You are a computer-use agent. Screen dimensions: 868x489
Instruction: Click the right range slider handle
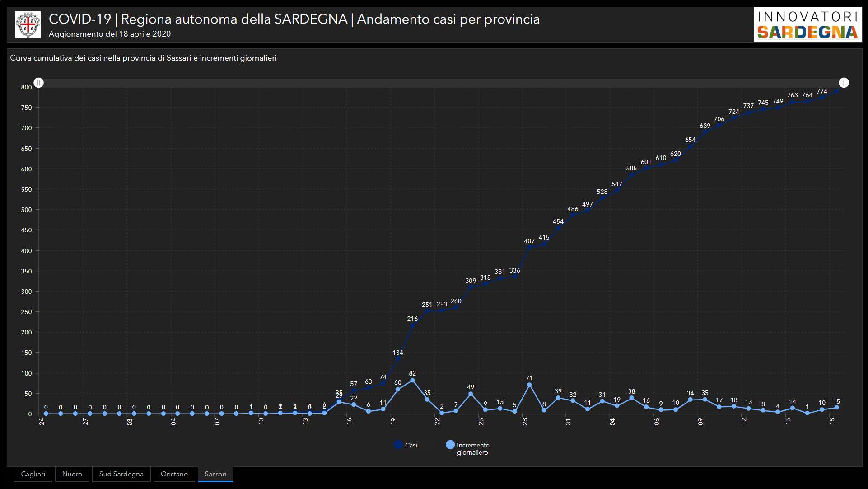844,83
